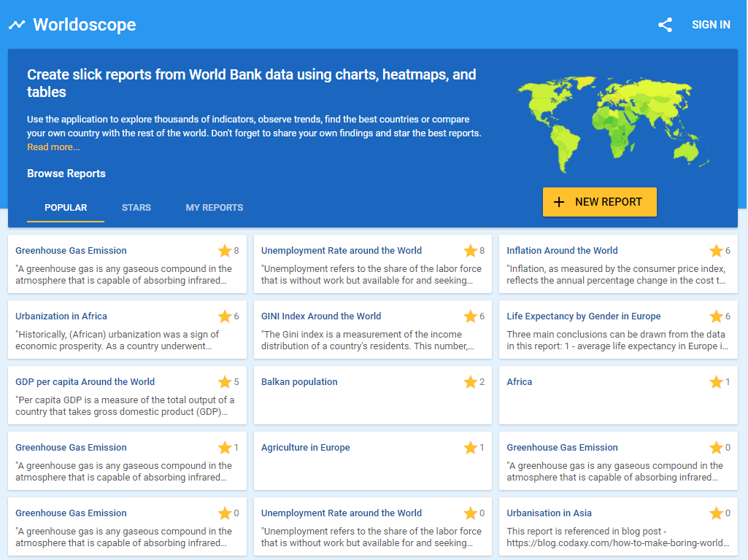Click the star on Inflation Around the World
Screen dimensions: 748x560
716,251
